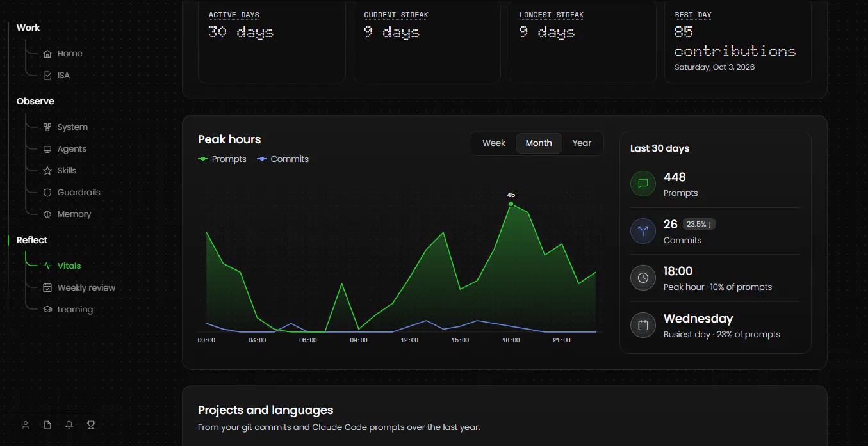Open the Weekly review page
The image size is (868, 446).
click(x=79, y=288)
